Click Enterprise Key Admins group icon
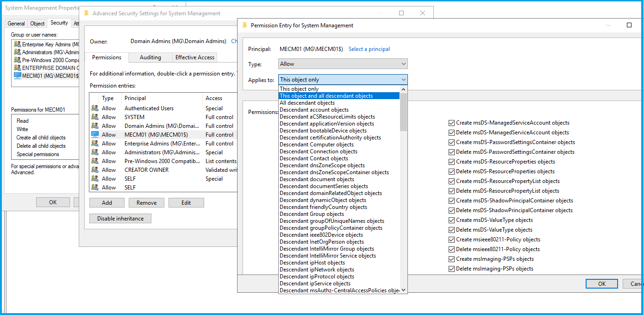The image size is (644, 315). coord(18,44)
